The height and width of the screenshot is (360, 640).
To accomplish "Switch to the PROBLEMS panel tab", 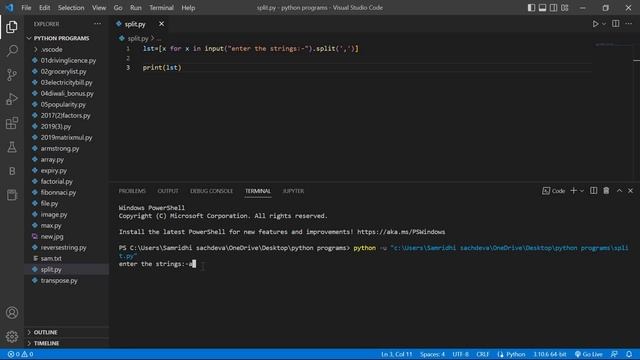I will pyautogui.click(x=132, y=191).
